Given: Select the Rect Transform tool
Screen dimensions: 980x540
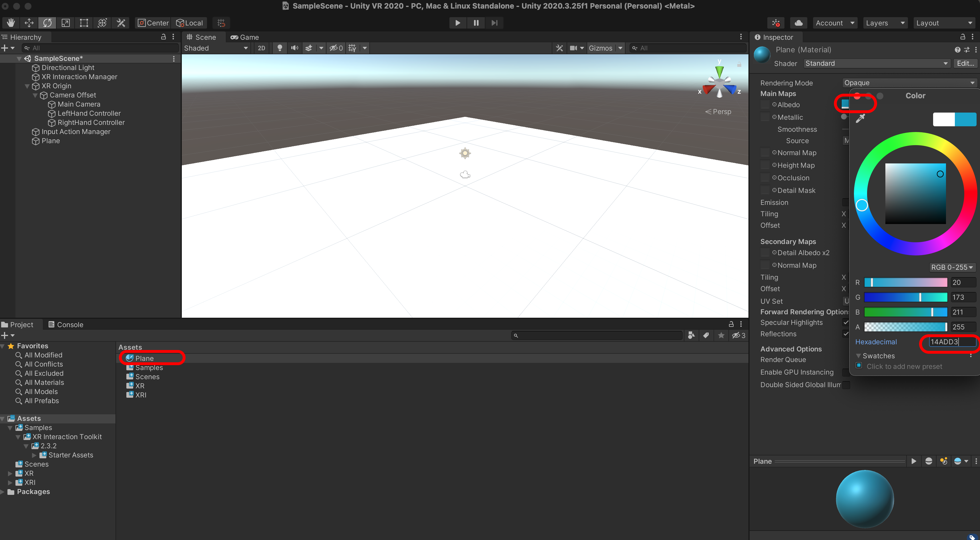Looking at the screenshot, I should tap(84, 23).
